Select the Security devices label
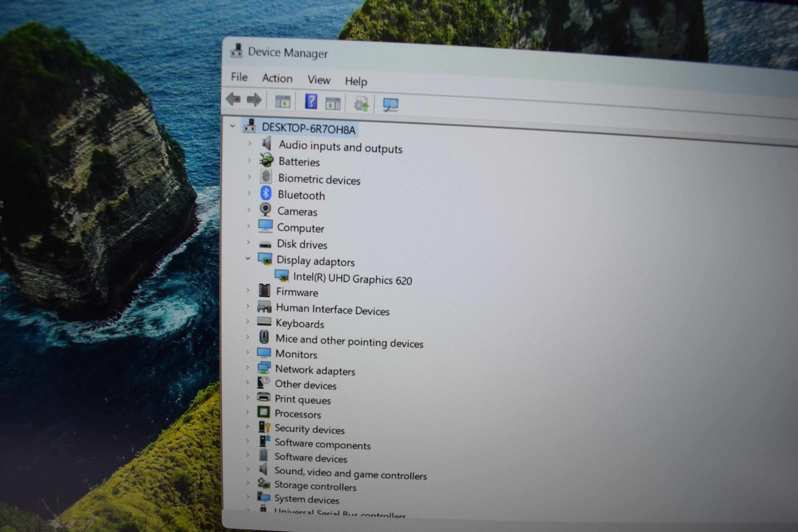The width and height of the screenshot is (798, 532). click(310, 429)
